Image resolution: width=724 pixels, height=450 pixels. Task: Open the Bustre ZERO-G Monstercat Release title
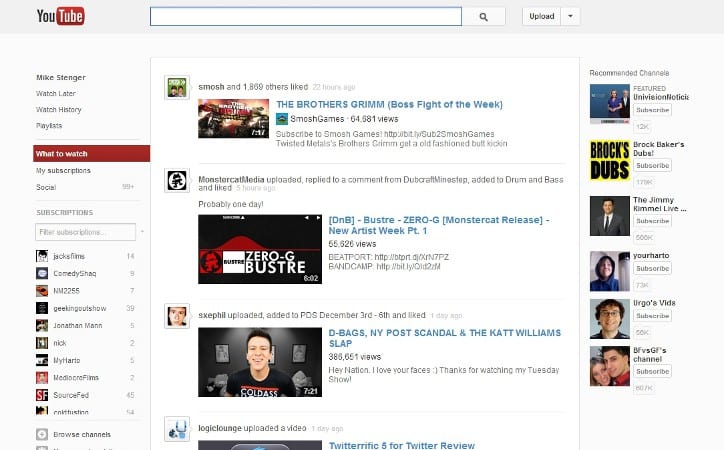pyautogui.click(x=439, y=225)
